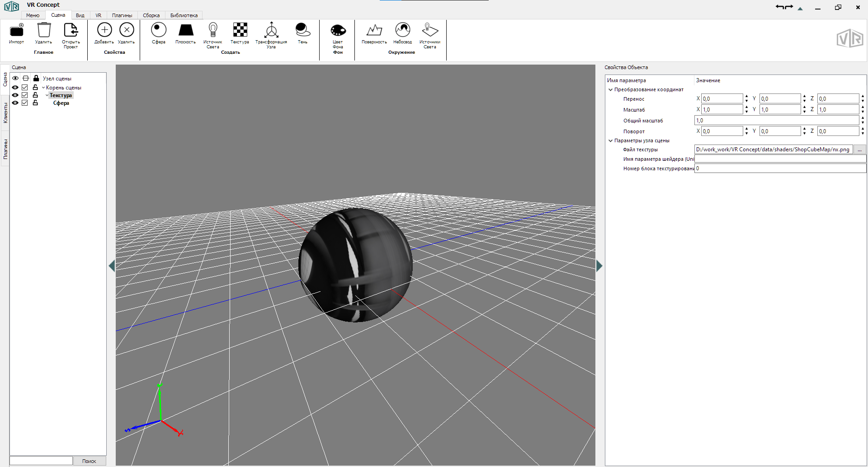Hide the Корень сцены node with its eye
The image size is (868, 467).
click(15, 87)
